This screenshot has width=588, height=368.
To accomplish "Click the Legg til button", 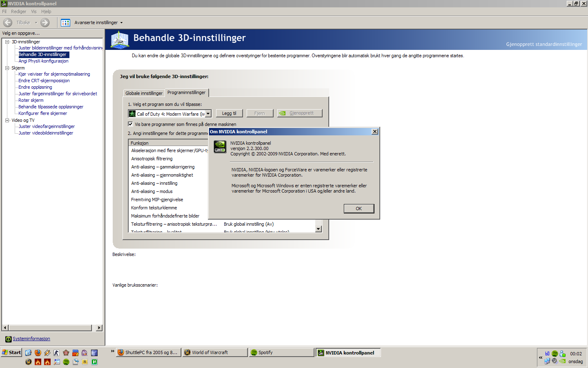I will coord(229,113).
